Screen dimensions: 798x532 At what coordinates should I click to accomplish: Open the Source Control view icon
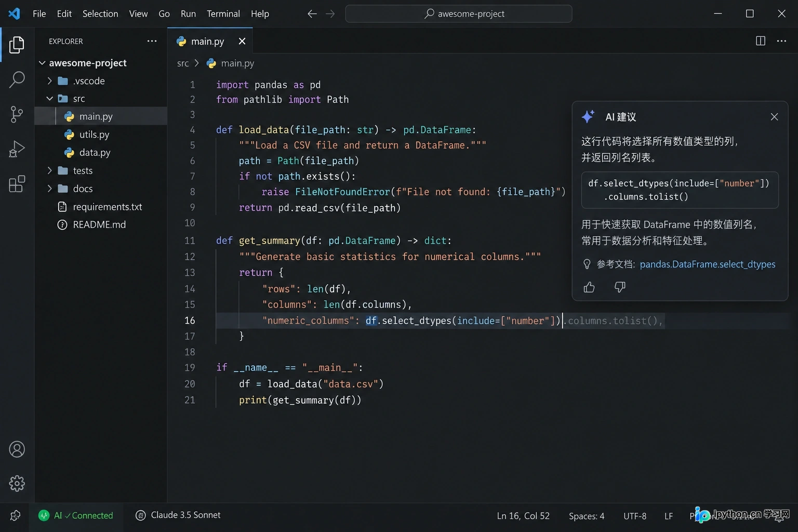click(17, 114)
